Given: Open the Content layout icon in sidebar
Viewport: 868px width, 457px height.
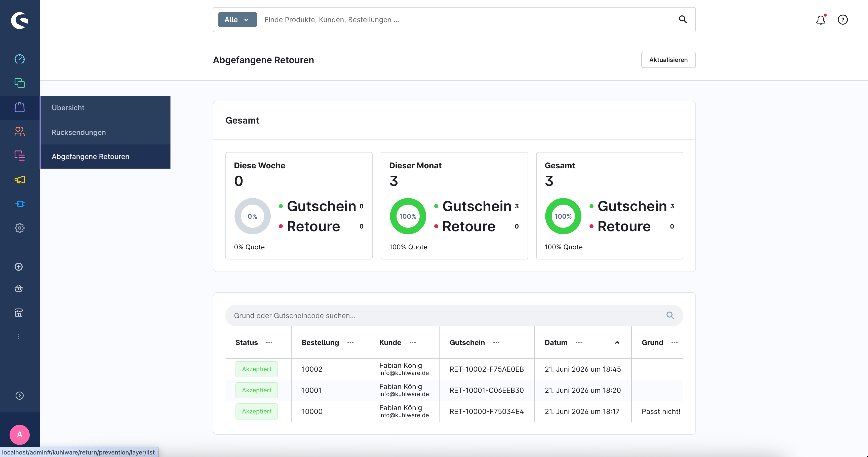Looking at the screenshot, I should 20,155.
